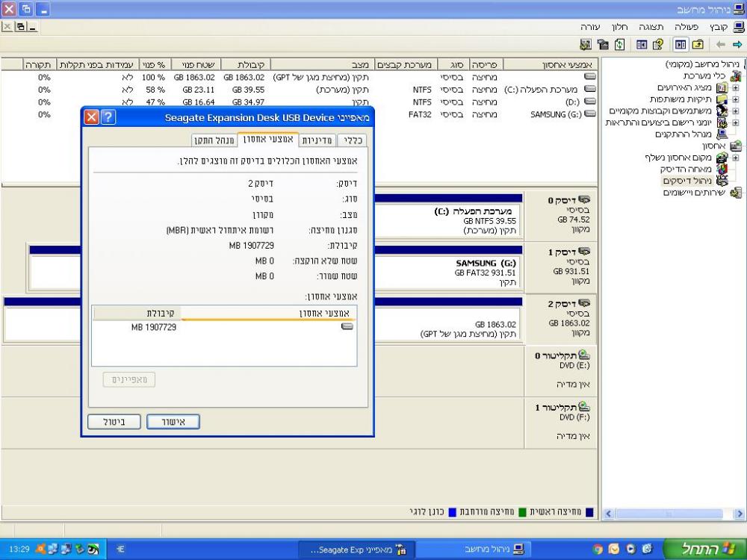The width and height of the screenshot is (747, 560).
Task: Click the greyed Properties (מאפיינים) button in dialog
Action: [x=129, y=379]
